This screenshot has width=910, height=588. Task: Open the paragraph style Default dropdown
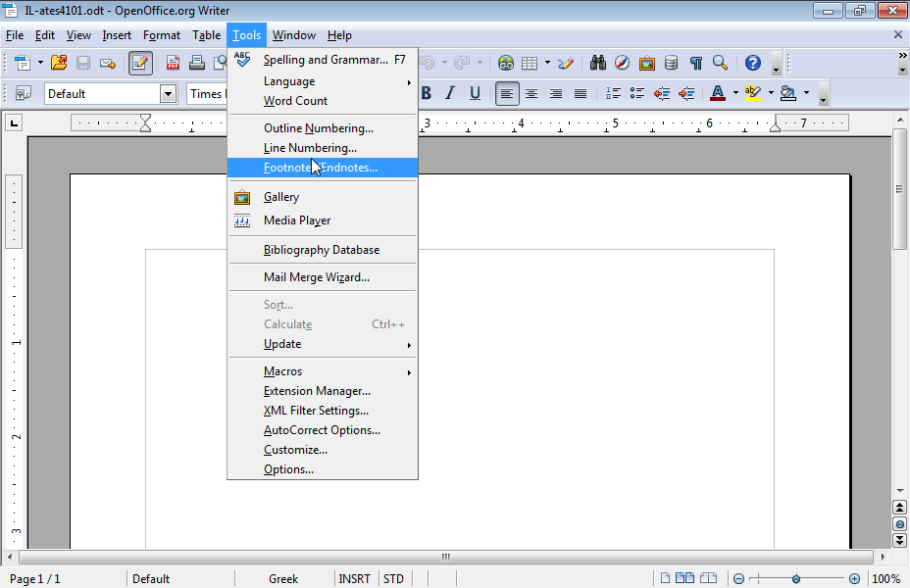click(168, 93)
